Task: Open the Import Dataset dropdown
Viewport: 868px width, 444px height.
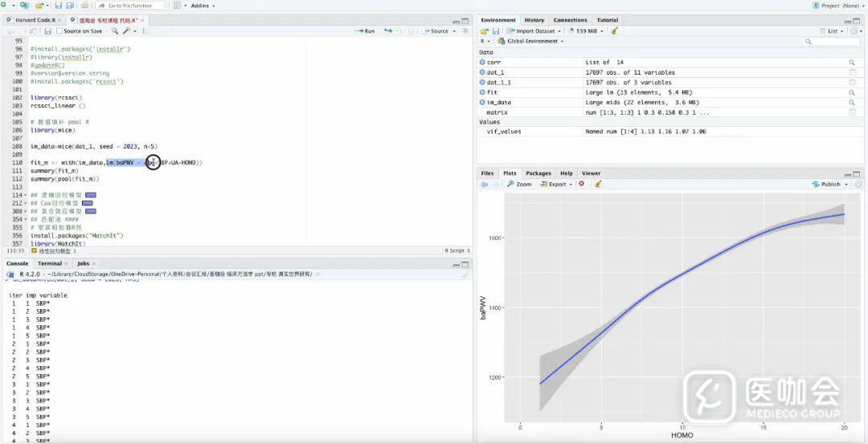Action: coord(534,31)
